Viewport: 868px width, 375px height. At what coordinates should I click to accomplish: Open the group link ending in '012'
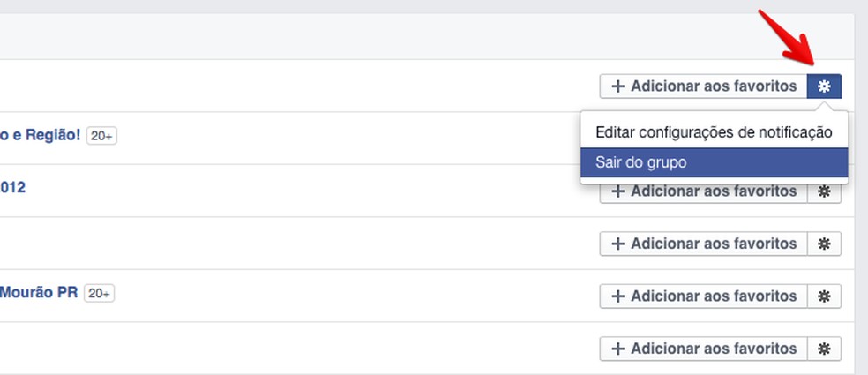point(12,187)
